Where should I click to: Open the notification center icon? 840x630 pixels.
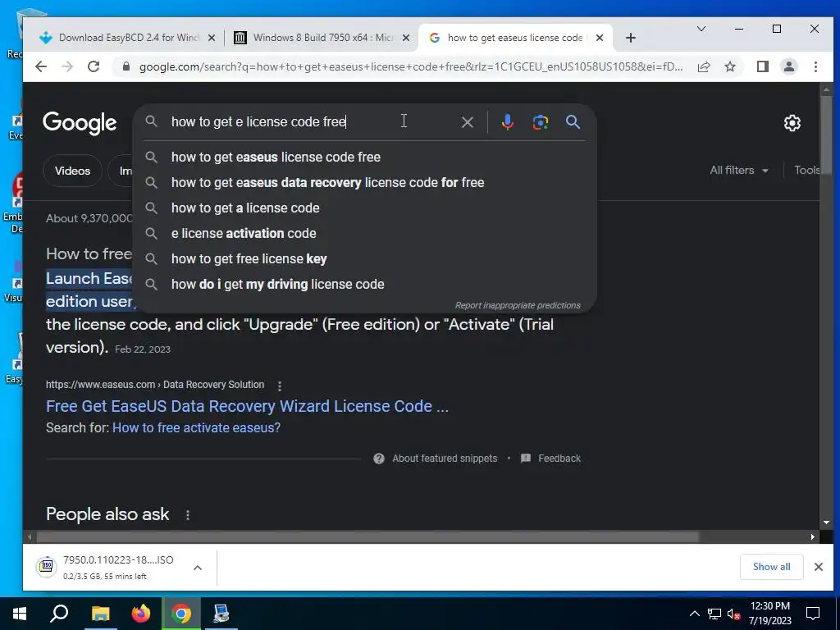(x=813, y=614)
